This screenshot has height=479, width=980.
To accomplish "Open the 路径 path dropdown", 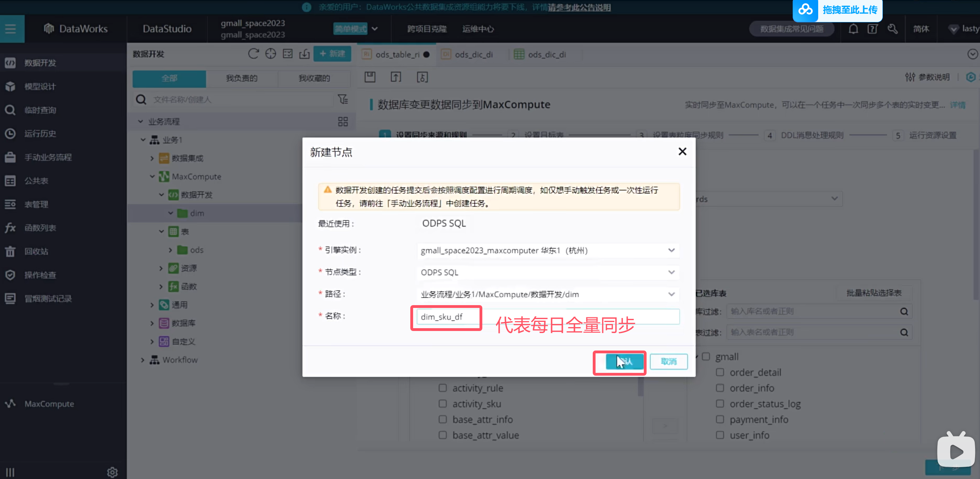I will (548, 294).
